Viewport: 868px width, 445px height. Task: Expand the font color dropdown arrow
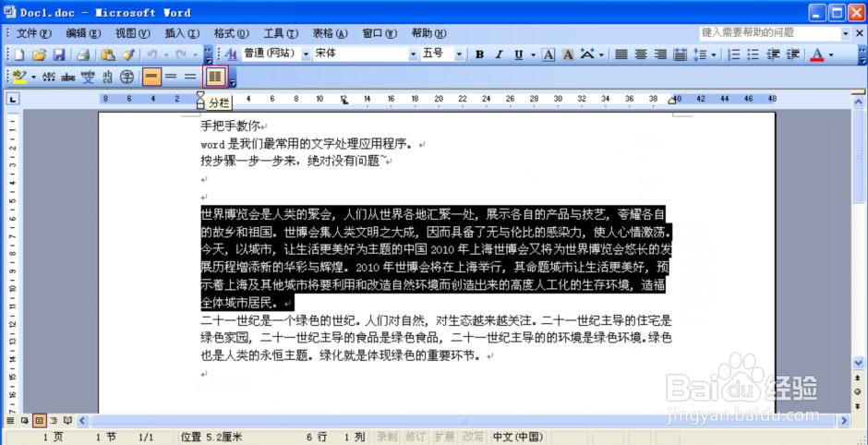(830, 54)
